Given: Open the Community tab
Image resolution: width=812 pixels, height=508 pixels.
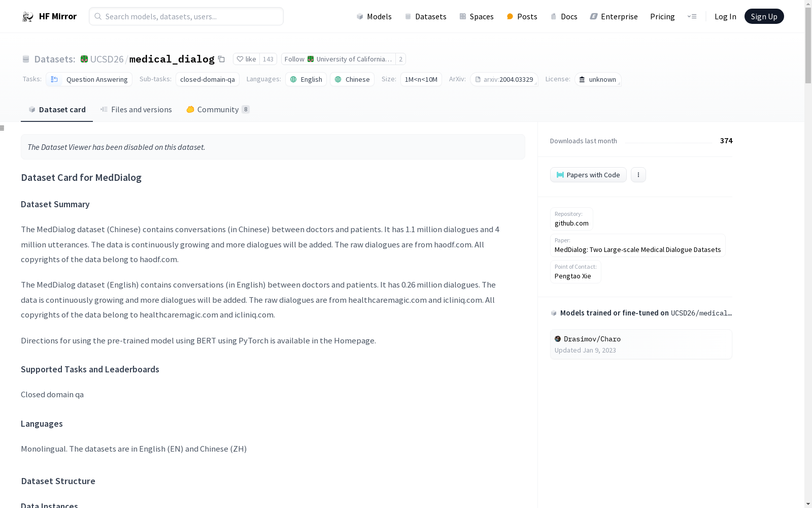Looking at the screenshot, I should coord(218,110).
